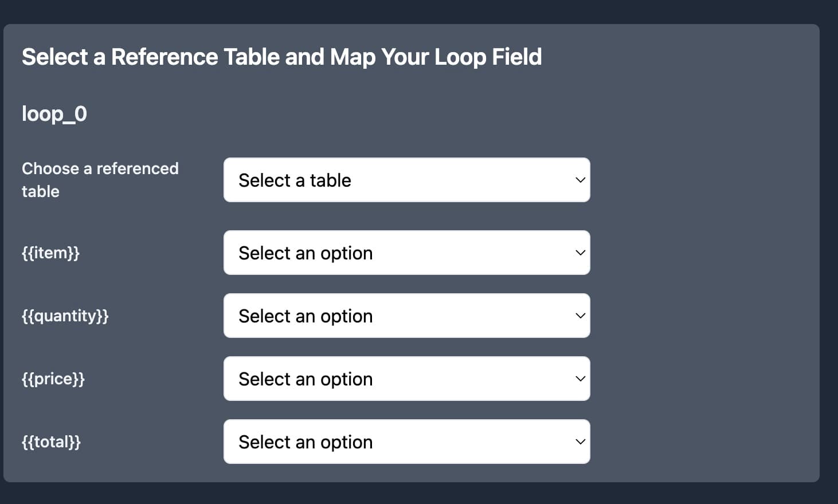838x504 pixels.
Task: Open the {{quantity}} field mapping dropdown
Action: click(406, 316)
